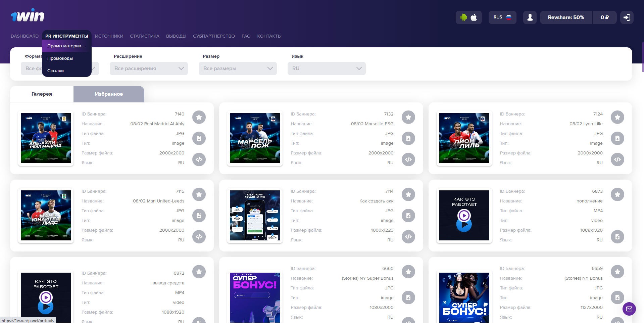This screenshot has width=644, height=323.
Task: Play the вывод средств video thumbnail
Action: pos(46,297)
